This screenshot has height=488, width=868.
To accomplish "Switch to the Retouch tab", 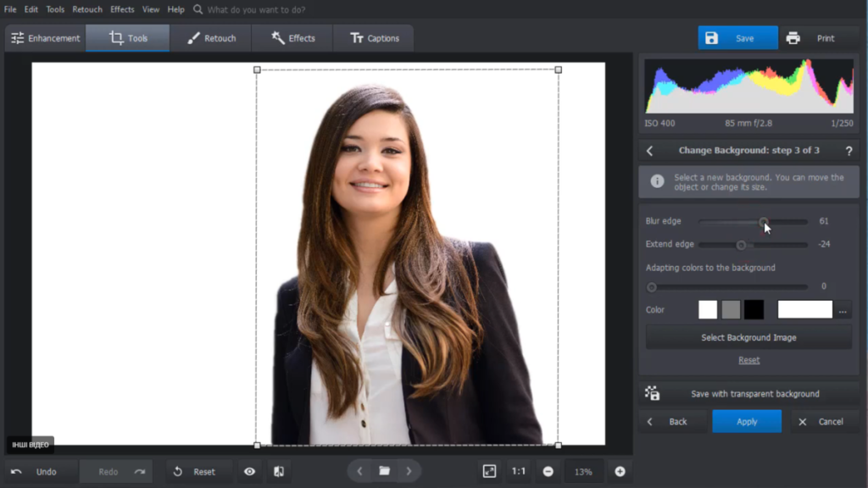I will click(x=211, y=37).
